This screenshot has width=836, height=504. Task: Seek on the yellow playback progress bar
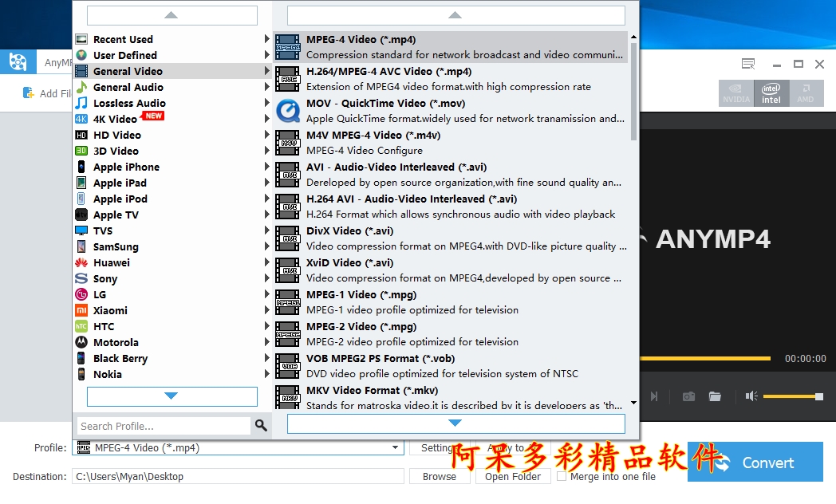pos(705,359)
